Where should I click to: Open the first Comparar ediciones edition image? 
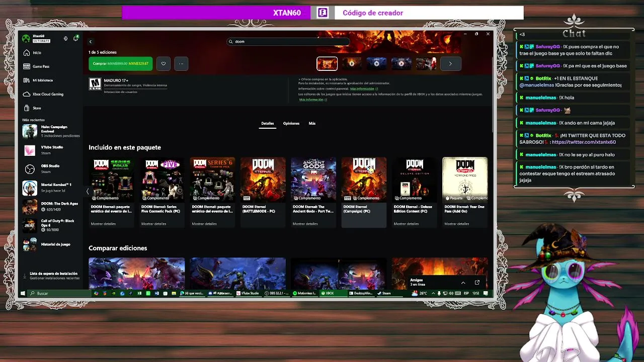(x=137, y=274)
